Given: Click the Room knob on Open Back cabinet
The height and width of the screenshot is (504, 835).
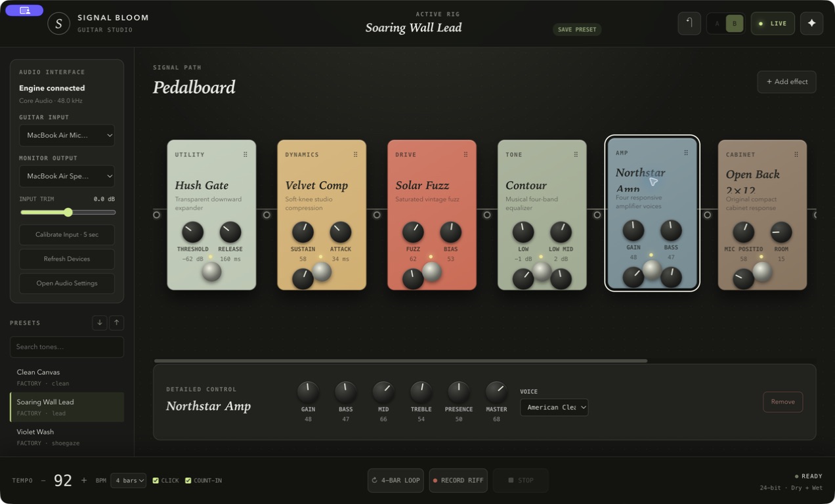Looking at the screenshot, I should click(781, 232).
